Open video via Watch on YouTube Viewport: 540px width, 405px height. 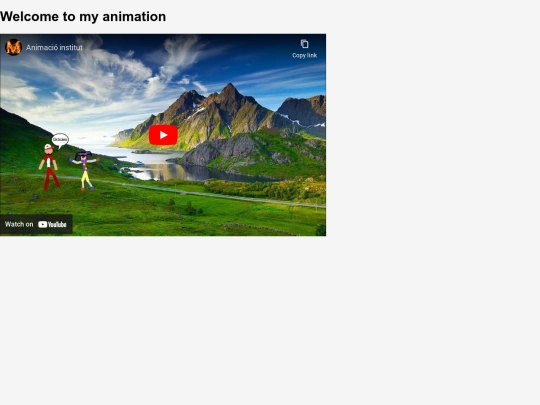point(36,225)
